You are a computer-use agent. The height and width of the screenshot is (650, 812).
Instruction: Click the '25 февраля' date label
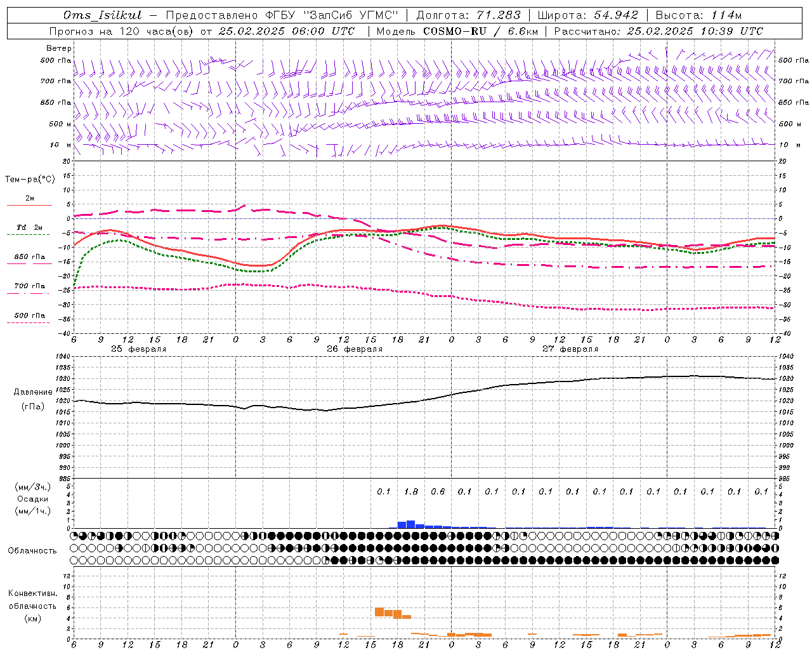[139, 349]
